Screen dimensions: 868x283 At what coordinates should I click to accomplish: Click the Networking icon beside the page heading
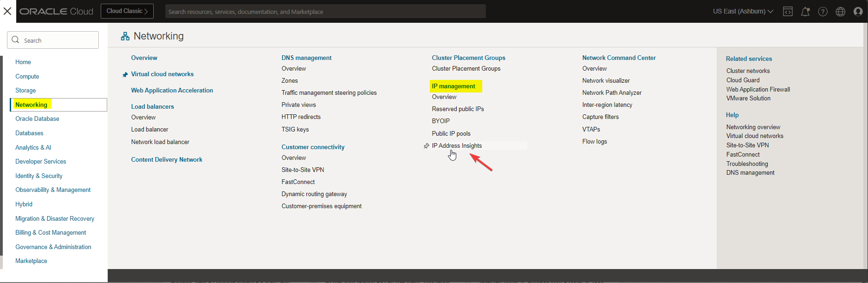point(125,36)
